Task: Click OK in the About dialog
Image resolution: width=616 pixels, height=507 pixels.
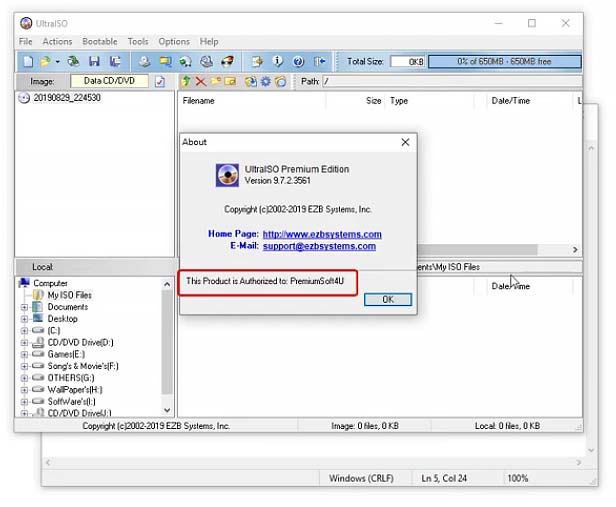Action: click(388, 300)
